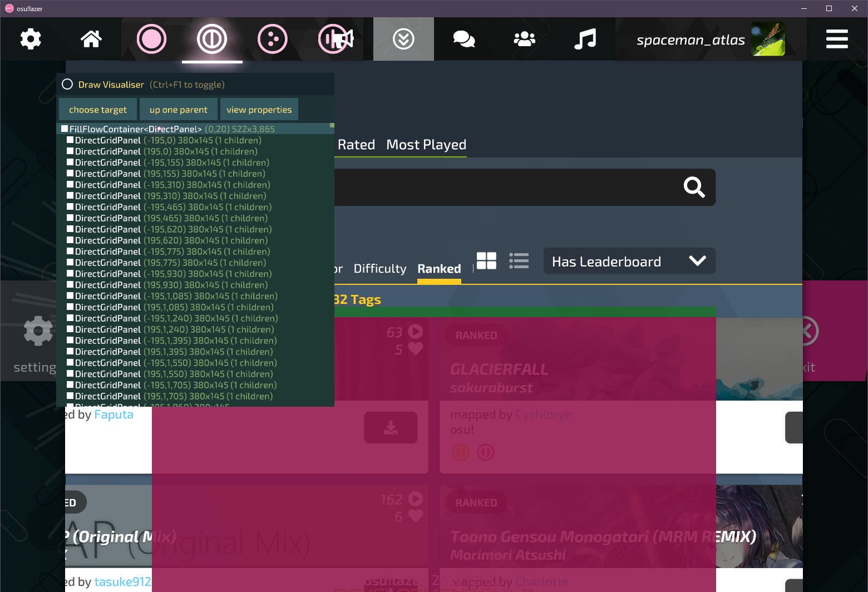The image size is (868, 592).
Task: Select the osu!catch ruleset icon
Action: click(272, 39)
